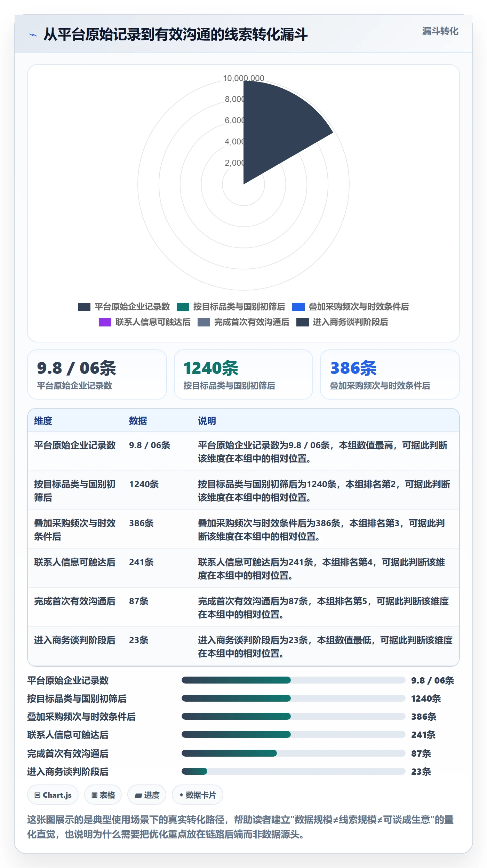The height and width of the screenshot is (868, 487).
Task: Click the 数据卡片 chip
Action: (x=198, y=795)
